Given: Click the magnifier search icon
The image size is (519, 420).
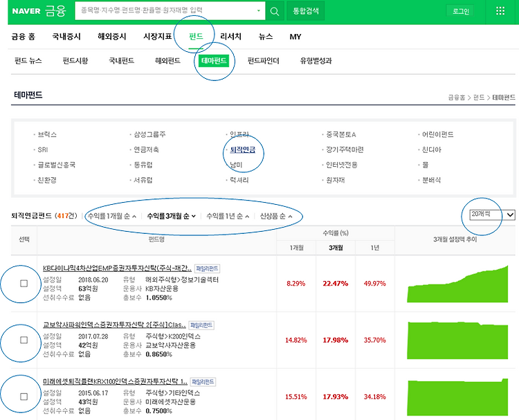Looking at the screenshot, I should pyautogui.click(x=275, y=11).
